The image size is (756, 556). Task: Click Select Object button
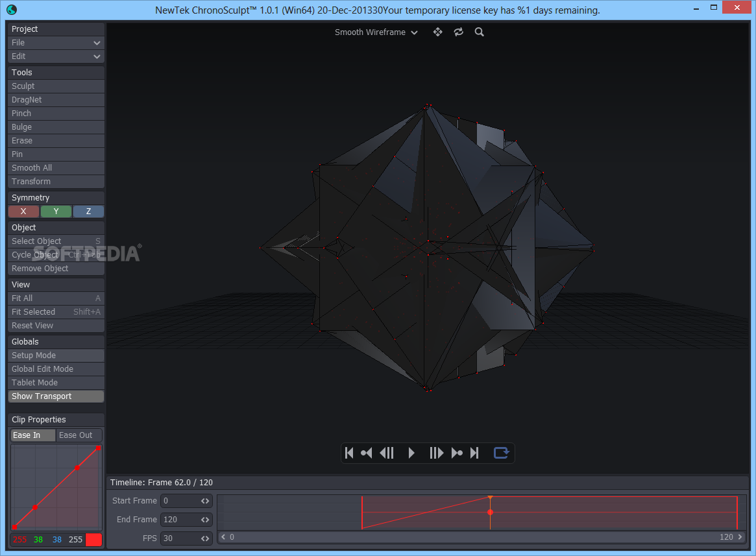coord(56,241)
